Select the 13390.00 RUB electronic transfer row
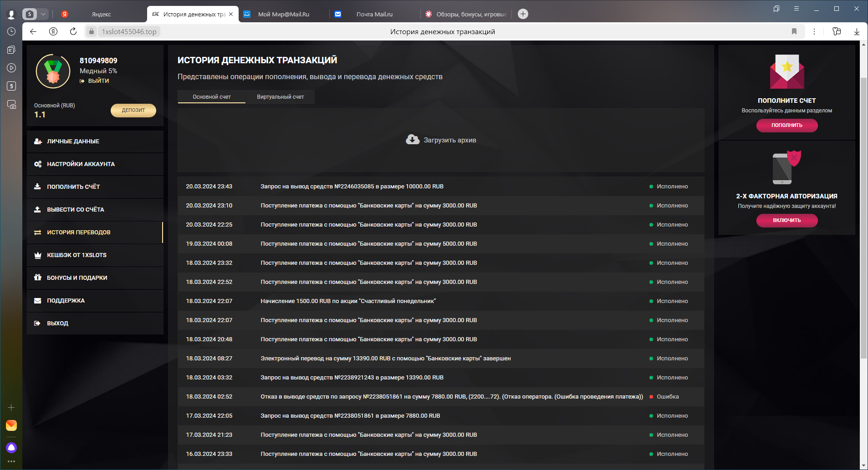Image resolution: width=868 pixels, height=470 pixels. (x=441, y=359)
